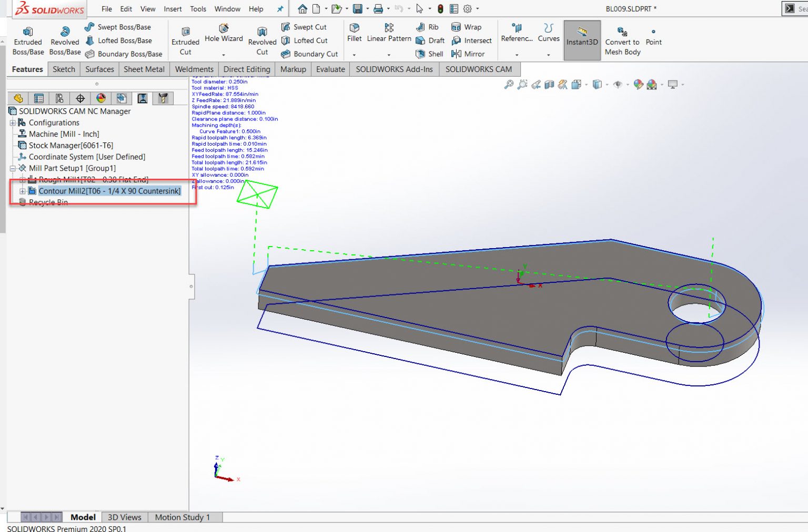Choose the Lofted Cut tool

click(304, 40)
